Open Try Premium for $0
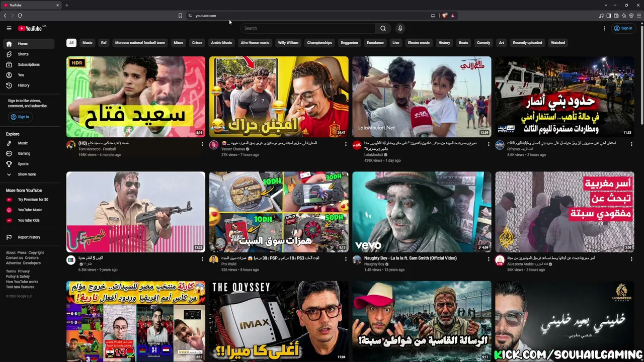Image resolution: width=644 pixels, height=362 pixels. tap(28, 200)
